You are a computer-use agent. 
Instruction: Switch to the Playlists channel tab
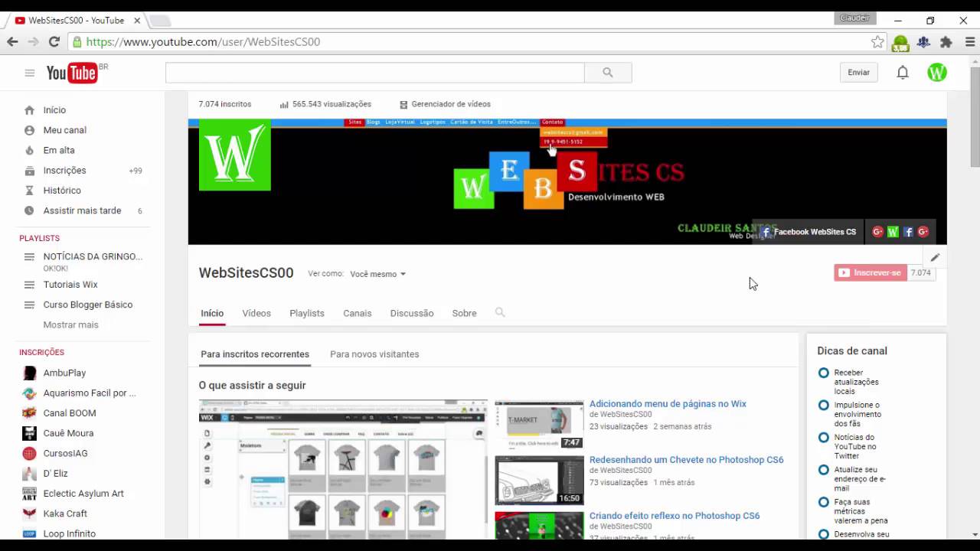pyautogui.click(x=307, y=313)
